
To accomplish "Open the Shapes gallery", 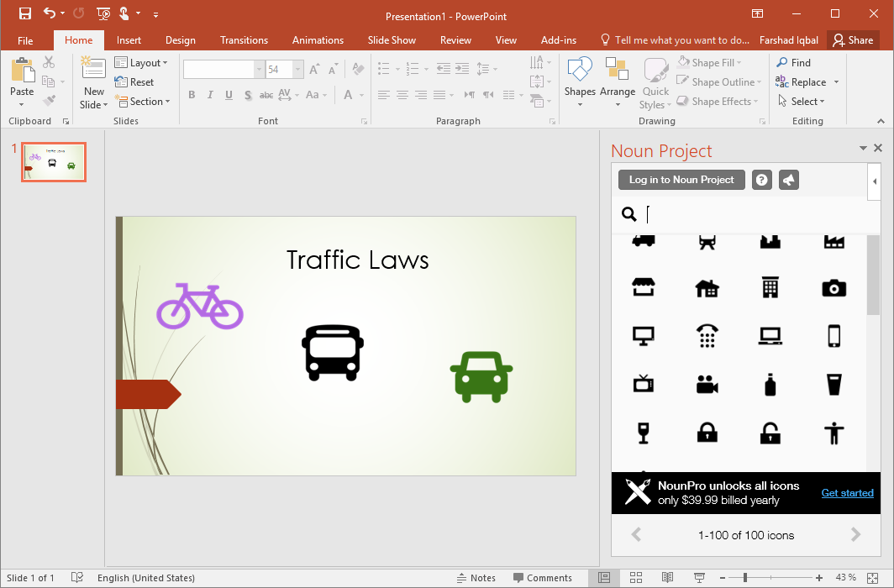I will pos(580,82).
